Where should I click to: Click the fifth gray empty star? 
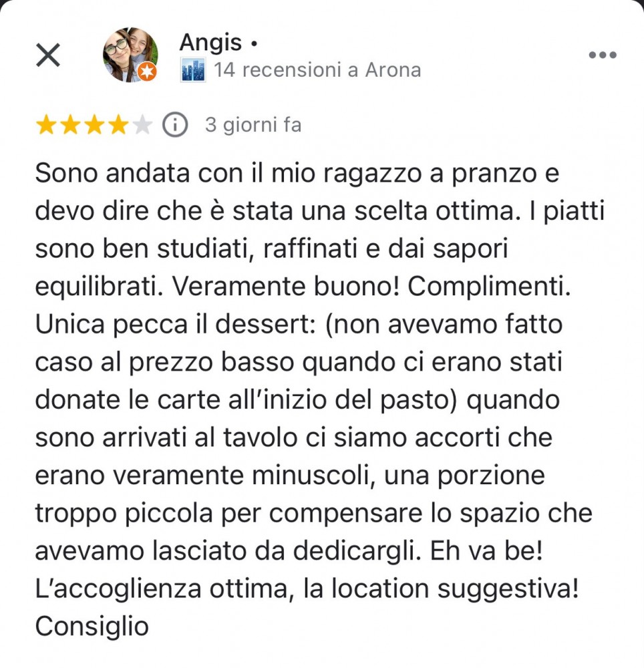[x=142, y=126]
